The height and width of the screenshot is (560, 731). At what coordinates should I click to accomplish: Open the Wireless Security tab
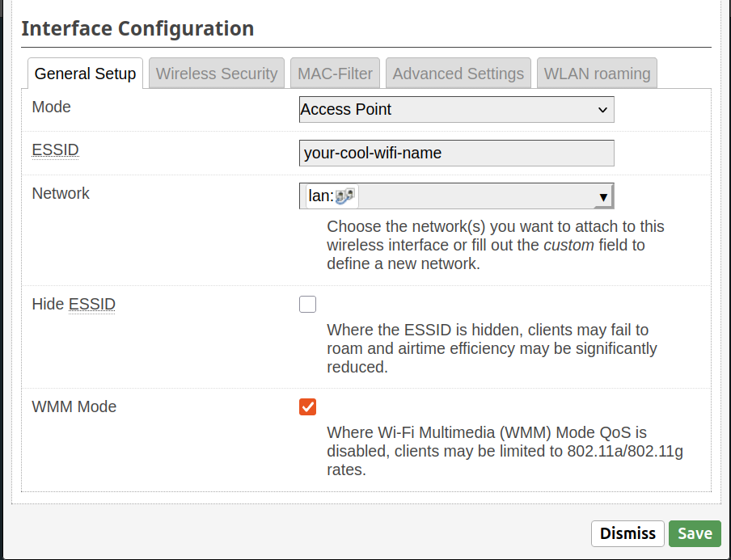click(216, 74)
